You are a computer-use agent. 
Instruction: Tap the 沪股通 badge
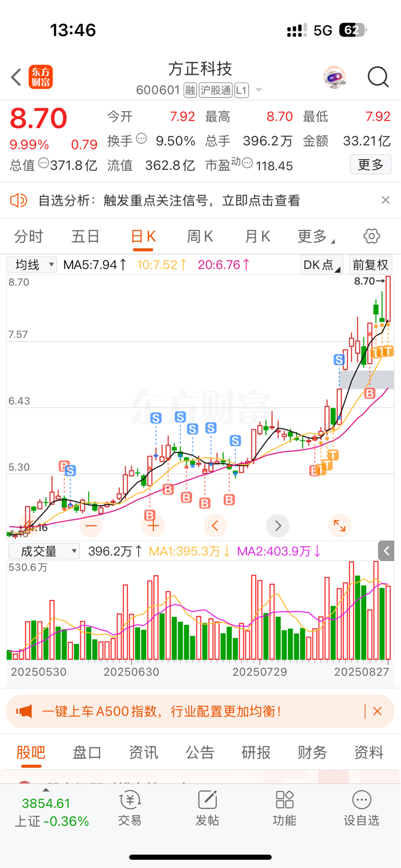[x=215, y=90]
